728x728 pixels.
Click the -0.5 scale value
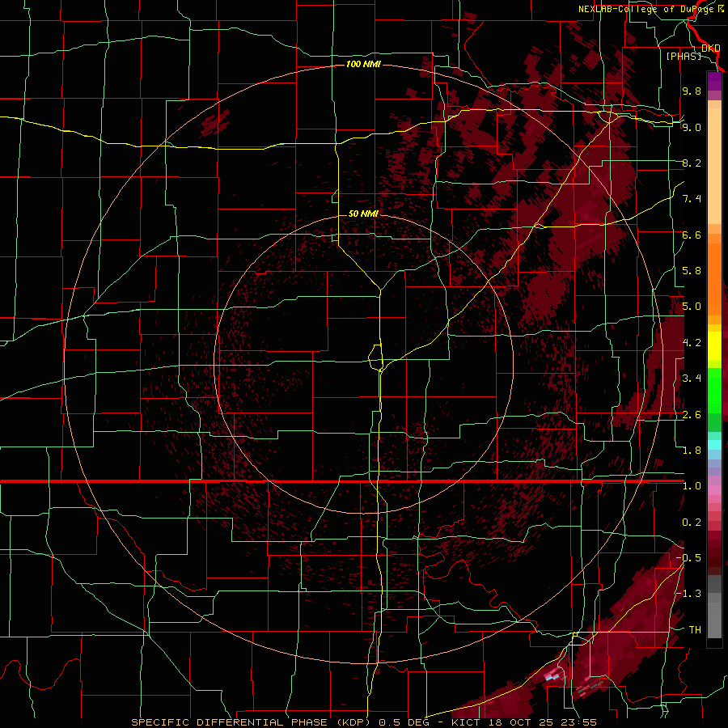tap(688, 558)
